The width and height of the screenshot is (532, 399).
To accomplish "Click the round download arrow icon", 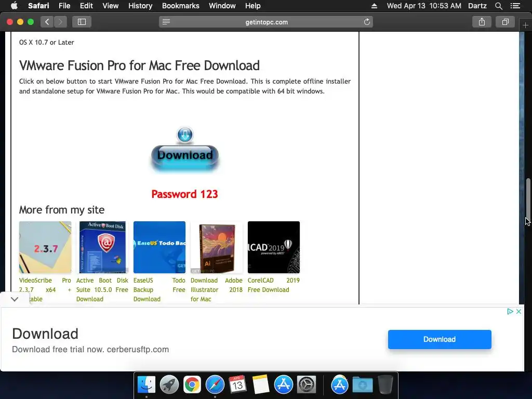I will [185, 135].
